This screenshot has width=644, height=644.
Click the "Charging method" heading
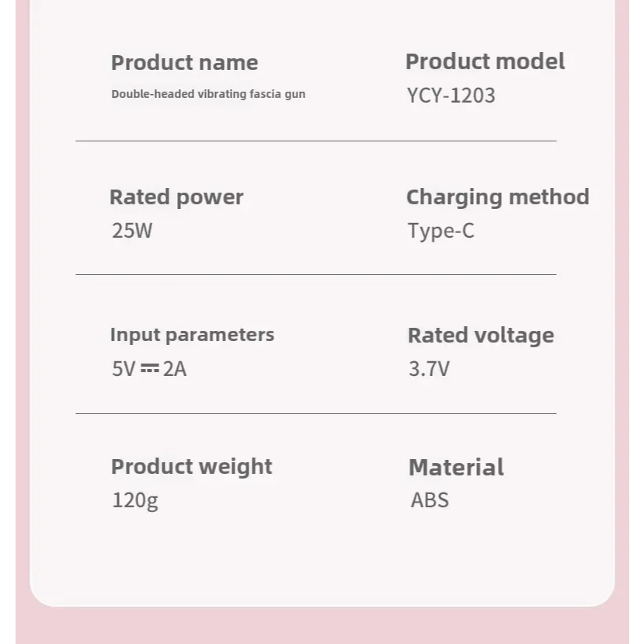pos(497,197)
